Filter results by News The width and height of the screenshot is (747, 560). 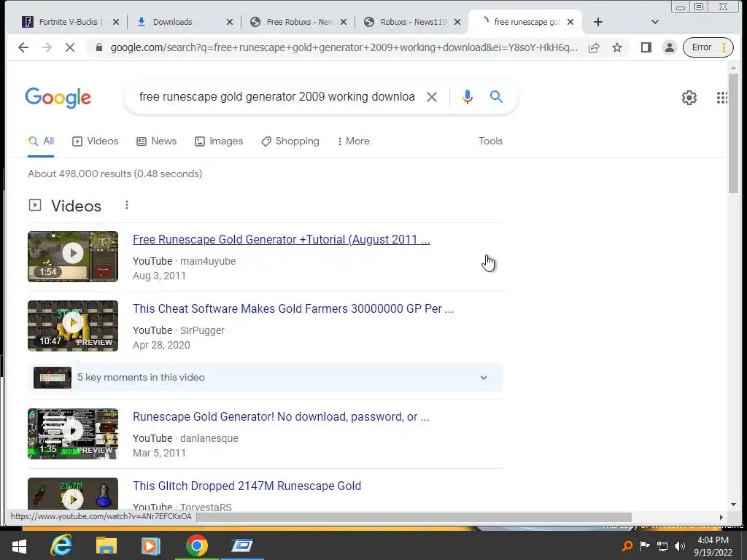tap(156, 141)
